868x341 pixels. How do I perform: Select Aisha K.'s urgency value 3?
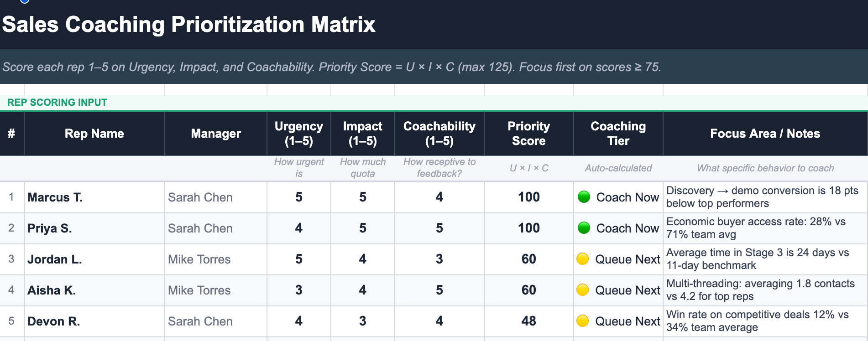[299, 290]
